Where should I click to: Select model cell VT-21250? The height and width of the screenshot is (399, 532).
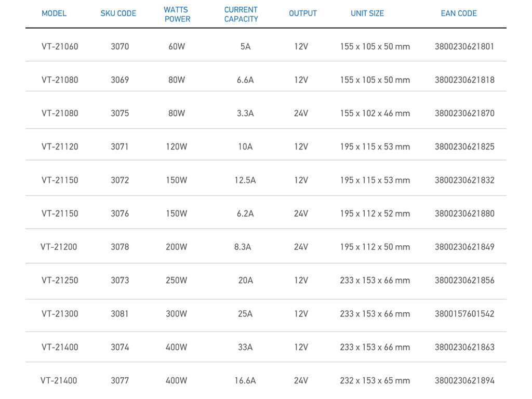point(60,280)
